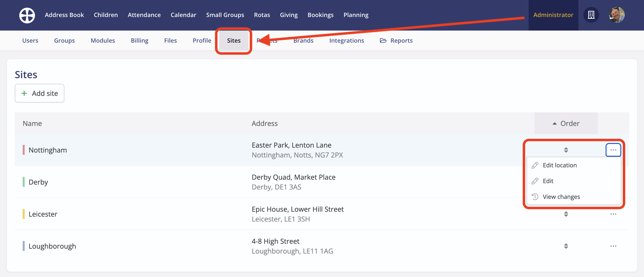Open the Small Groups module
Viewport: 644px width, 277px height.
click(225, 15)
